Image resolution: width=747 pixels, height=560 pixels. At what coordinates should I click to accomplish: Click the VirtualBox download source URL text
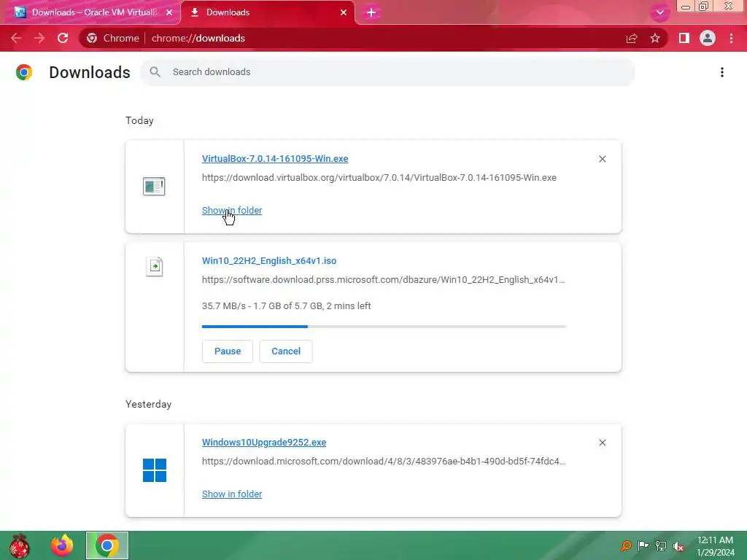click(x=379, y=178)
